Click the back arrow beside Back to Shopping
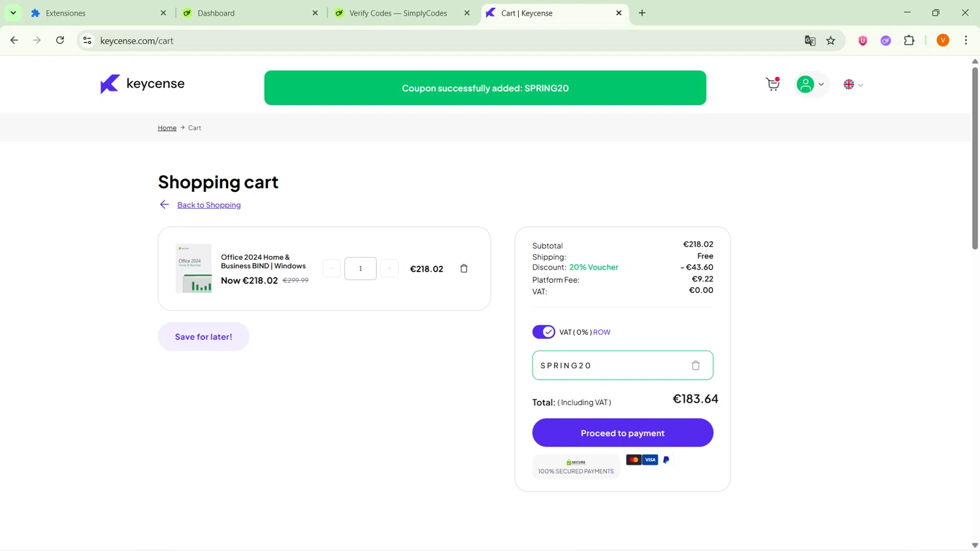The image size is (980, 551). [165, 204]
